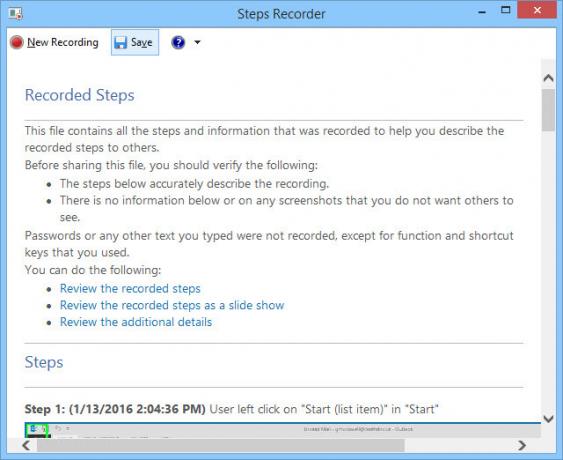Open 'Review the recorded steps as a slide show'
Viewport: 563px width, 460px height.
172,305
